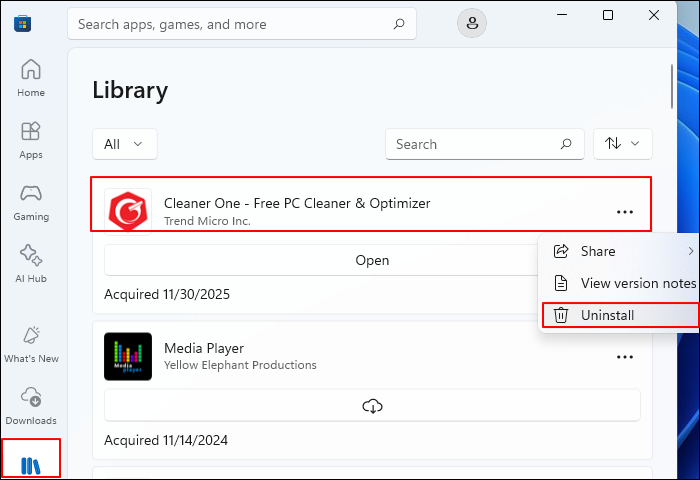Screen dimensions: 700x480
Task: Open more options for Cleaner One
Action: [625, 212]
